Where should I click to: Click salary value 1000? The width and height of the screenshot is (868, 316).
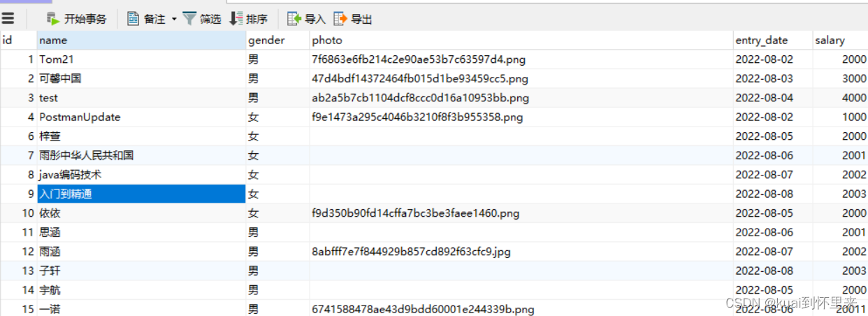[x=841, y=117]
